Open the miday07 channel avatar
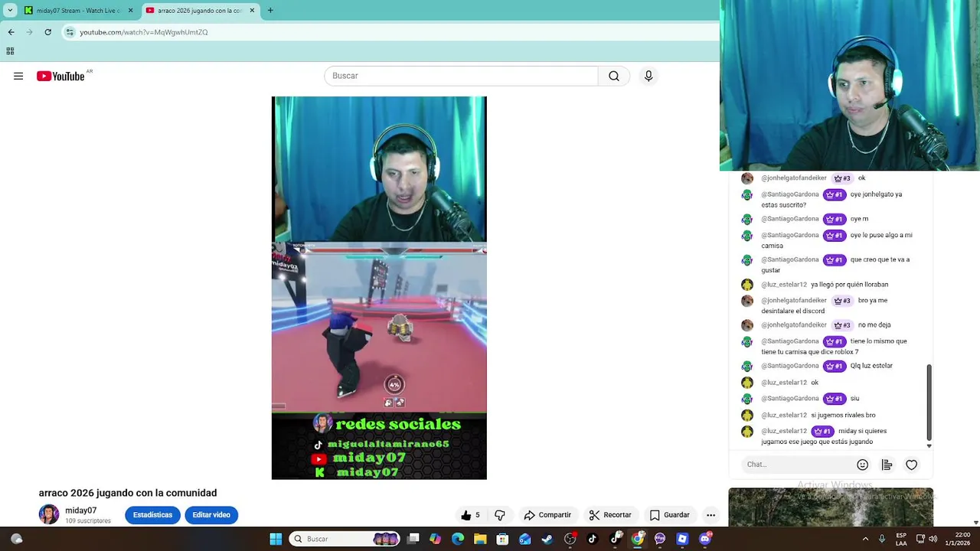 click(x=49, y=514)
